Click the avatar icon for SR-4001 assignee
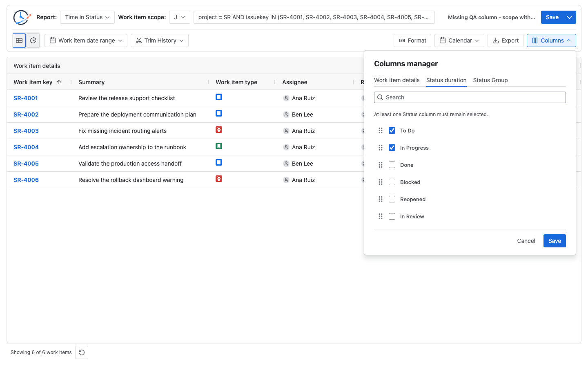This screenshot has height=368, width=588. pos(286,98)
